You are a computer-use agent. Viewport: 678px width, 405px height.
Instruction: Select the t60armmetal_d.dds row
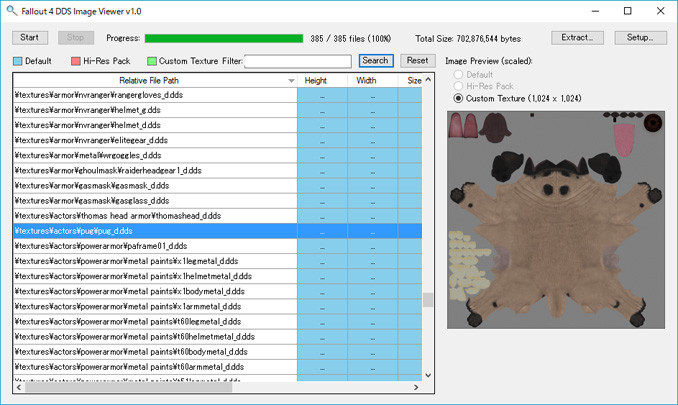click(217, 367)
